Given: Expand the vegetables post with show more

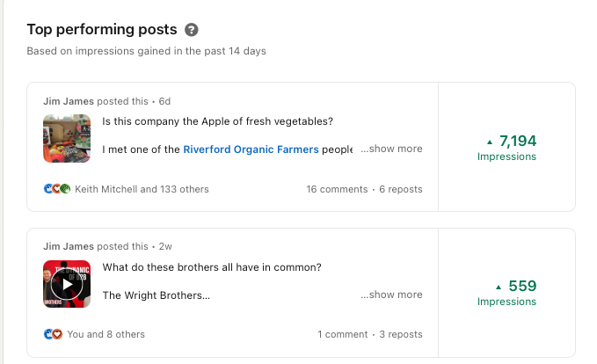Looking at the screenshot, I should (x=391, y=149).
